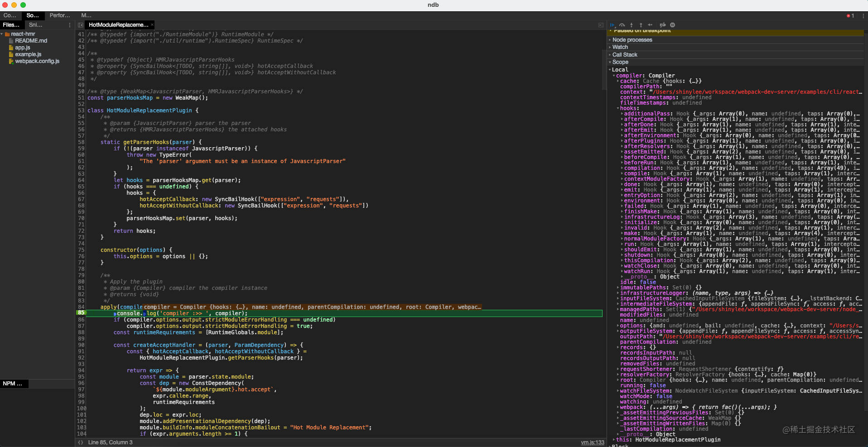This screenshot has height=447, width=868.
Task: Expand the cache: Cache property
Action: coord(618,81)
